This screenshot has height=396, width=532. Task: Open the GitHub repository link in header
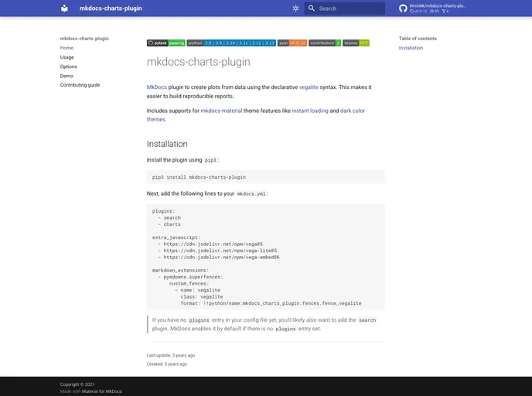click(432, 9)
